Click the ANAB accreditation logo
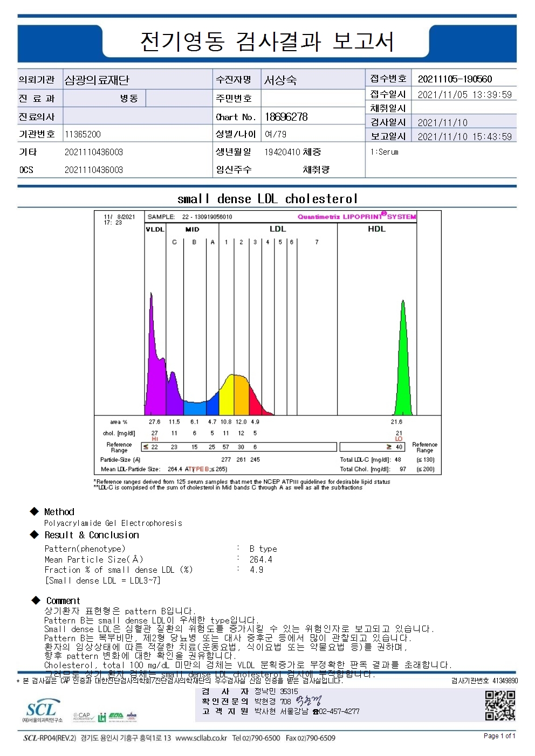Viewport: 535px width, 756px height. coord(131,717)
